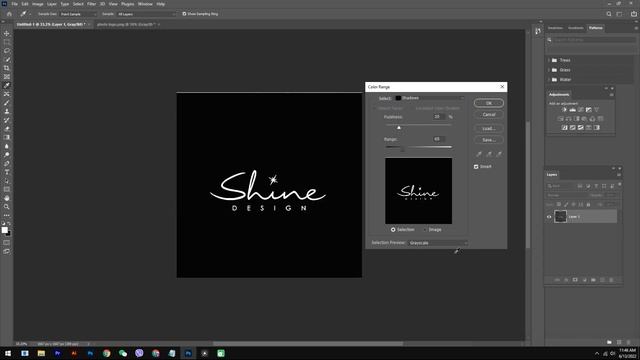The image size is (640, 360).
Task: Click the foreground color swatch
Action: coord(4,230)
